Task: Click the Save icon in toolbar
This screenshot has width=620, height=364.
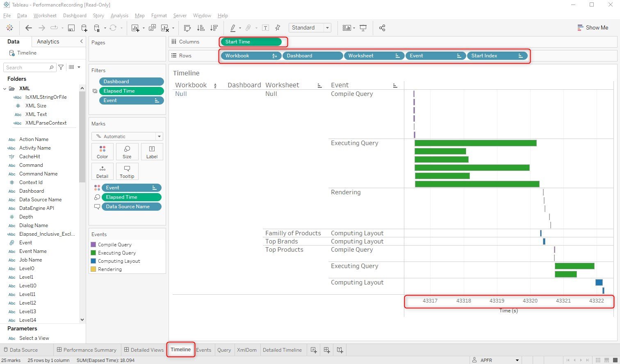Action: pos(71,28)
